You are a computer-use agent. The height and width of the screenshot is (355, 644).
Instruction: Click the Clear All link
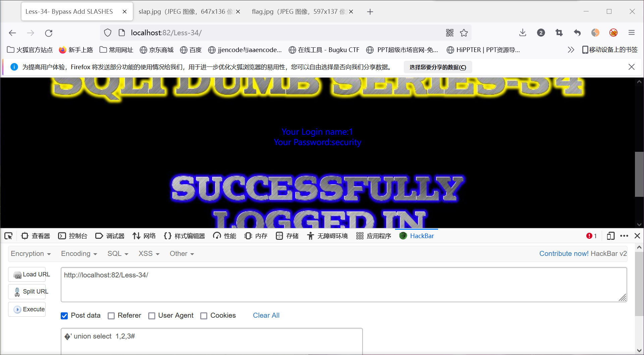(x=266, y=315)
